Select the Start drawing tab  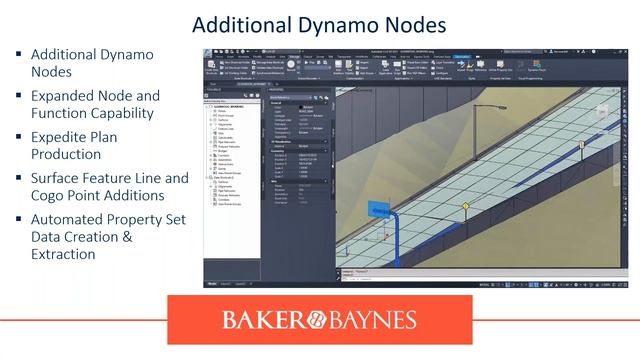(213, 84)
